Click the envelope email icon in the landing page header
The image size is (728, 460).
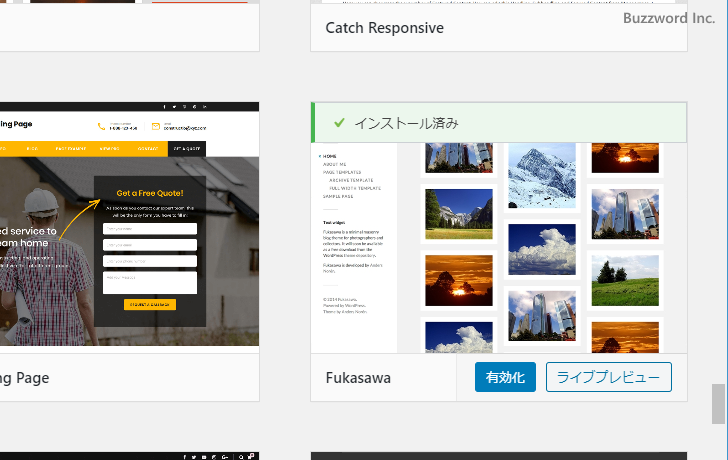click(x=155, y=126)
